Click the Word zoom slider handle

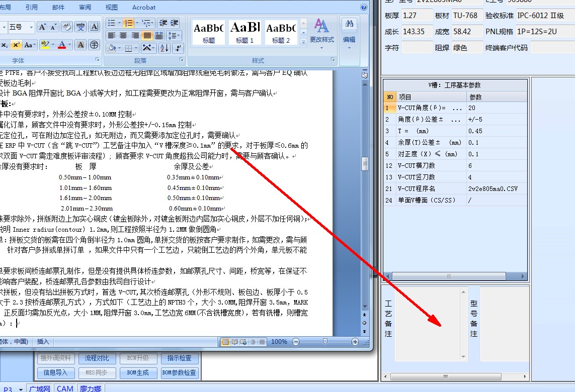pyautogui.click(x=325, y=341)
